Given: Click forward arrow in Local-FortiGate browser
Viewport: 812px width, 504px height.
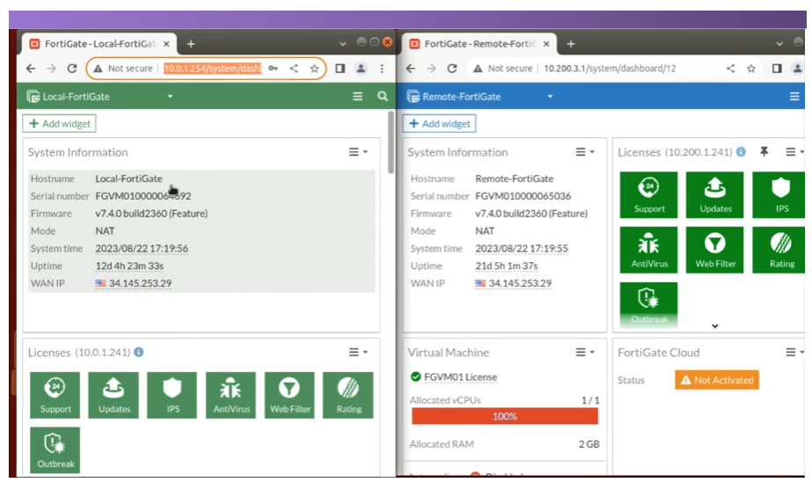Looking at the screenshot, I should (51, 69).
